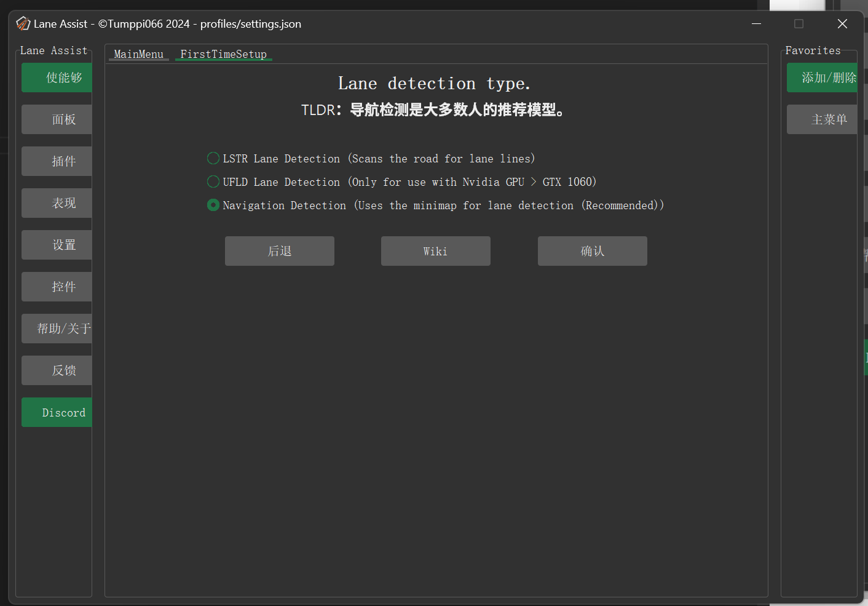Open the FirstTimeSetup tab
Image resolution: width=868 pixels, height=606 pixels.
point(223,54)
